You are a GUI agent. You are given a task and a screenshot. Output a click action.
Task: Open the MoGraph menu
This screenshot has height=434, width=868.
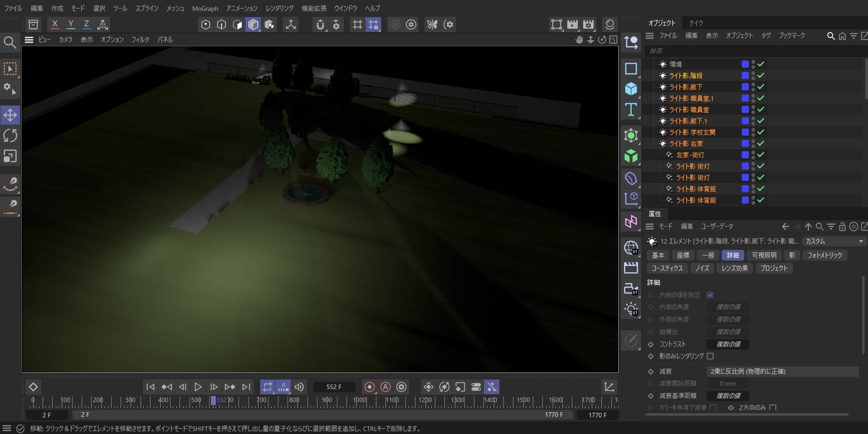[205, 8]
